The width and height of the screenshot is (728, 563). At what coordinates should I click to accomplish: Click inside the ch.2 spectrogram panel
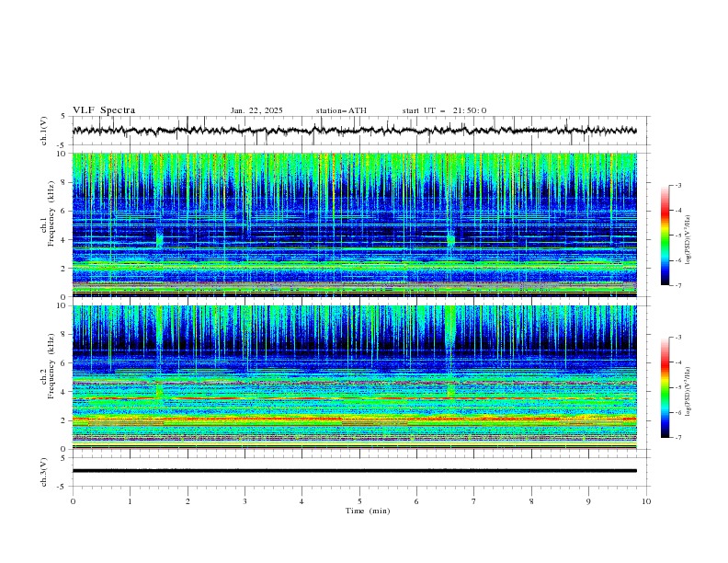354,377
